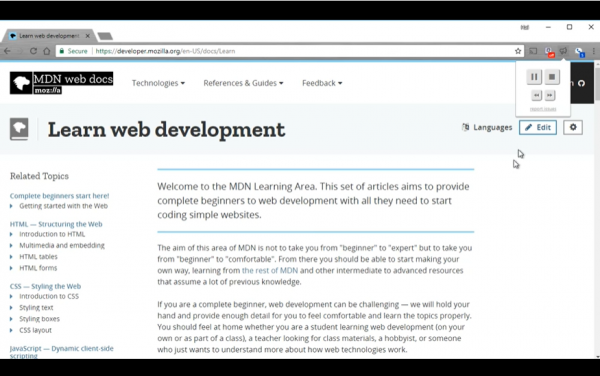
Task: Close the Learn web development tab
Action: click(x=88, y=36)
